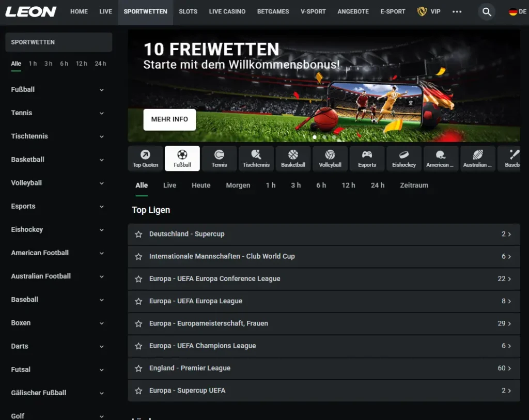Viewport: 529px width, 420px height.
Task: Favorite Club World Cup with star
Action: (138, 257)
